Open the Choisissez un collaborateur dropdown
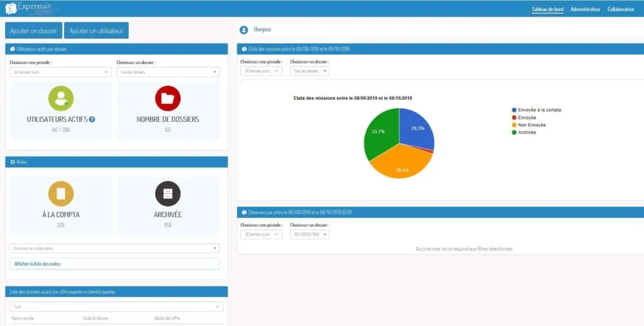Viewport: 644px width, 326px height. coord(114,248)
